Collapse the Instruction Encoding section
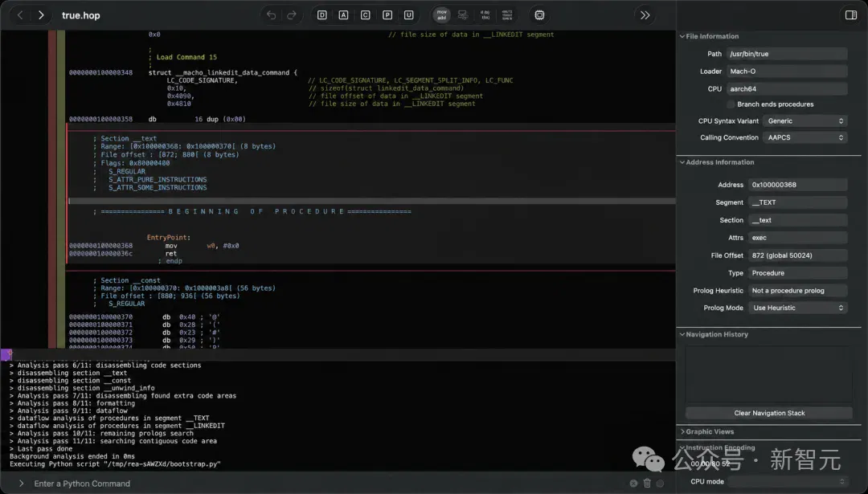The image size is (868, 494). click(x=682, y=447)
